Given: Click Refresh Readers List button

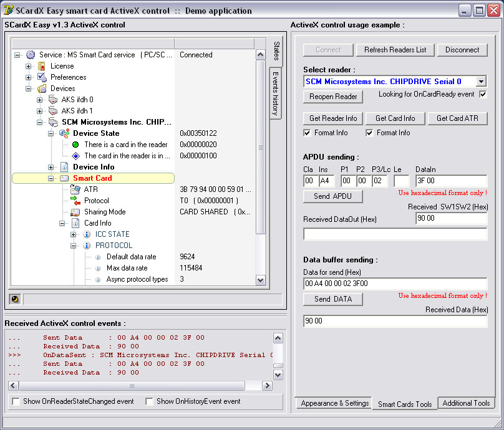Looking at the screenshot, I should 395,50.
